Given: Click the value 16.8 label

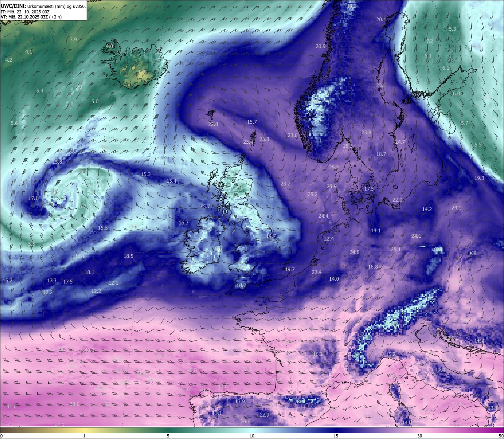Looking at the screenshot, I should coord(373,267).
